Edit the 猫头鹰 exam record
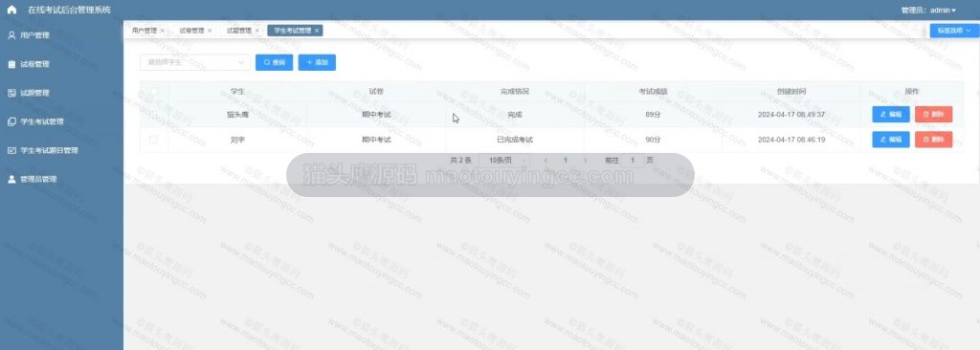 tap(891, 115)
